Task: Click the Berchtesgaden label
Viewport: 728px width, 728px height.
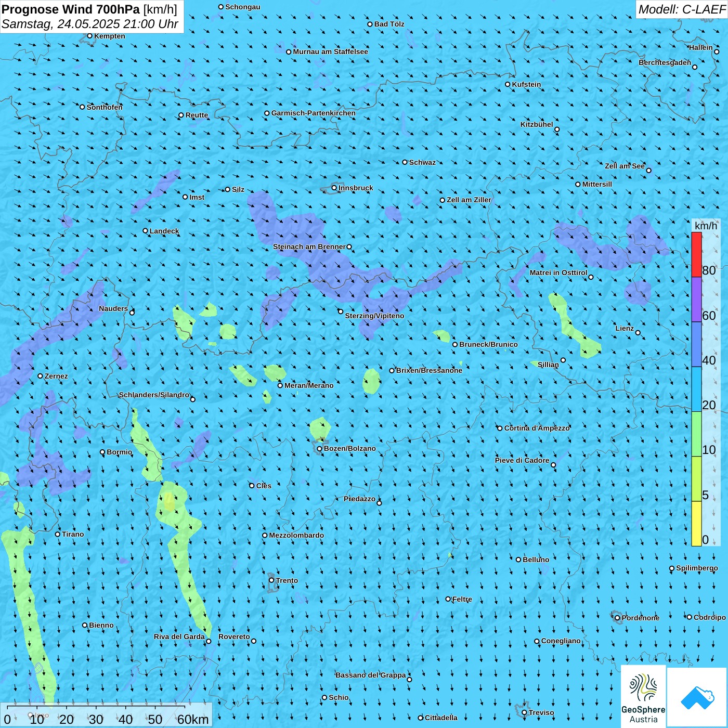Action: pyautogui.click(x=665, y=62)
